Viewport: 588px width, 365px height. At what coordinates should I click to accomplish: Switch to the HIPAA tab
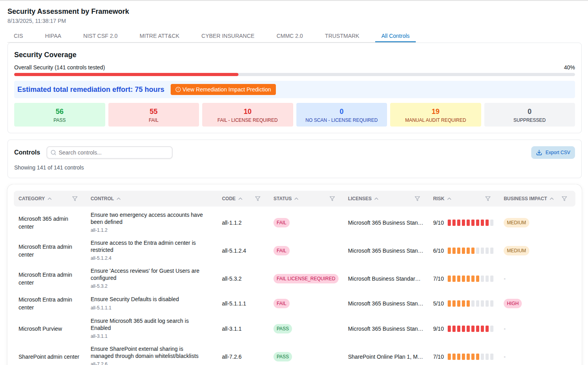point(53,36)
